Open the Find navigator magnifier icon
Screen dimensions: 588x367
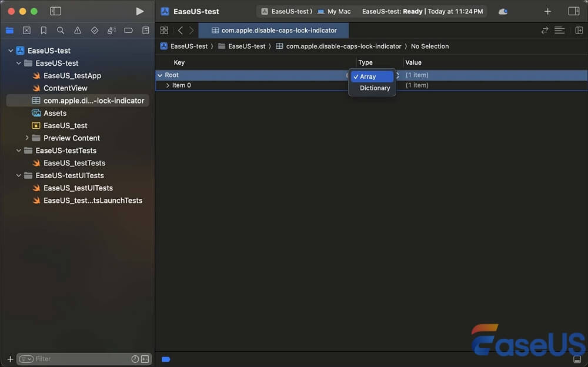coord(61,31)
